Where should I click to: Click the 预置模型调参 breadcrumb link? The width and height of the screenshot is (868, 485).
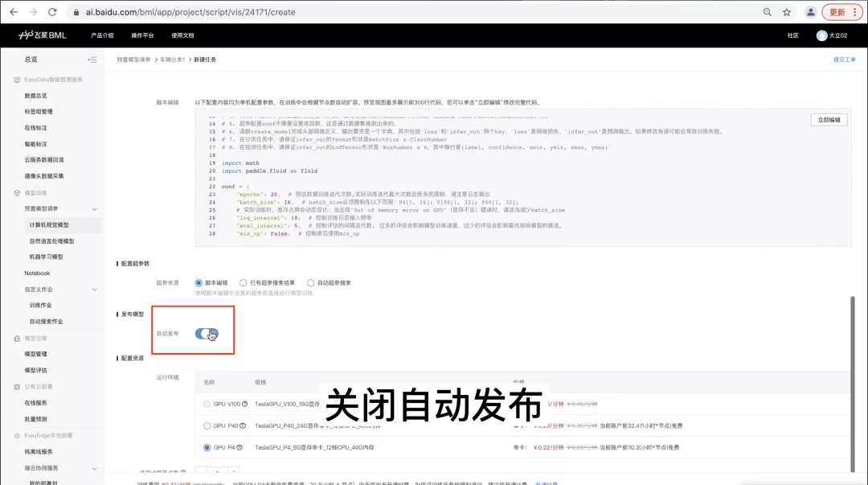point(133,60)
